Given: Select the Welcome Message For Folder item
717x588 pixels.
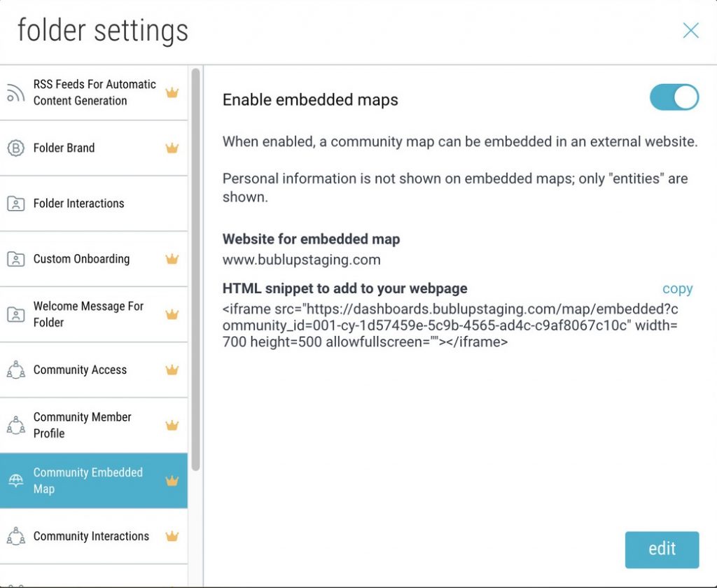Looking at the screenshot, I should tap(88, 314).
